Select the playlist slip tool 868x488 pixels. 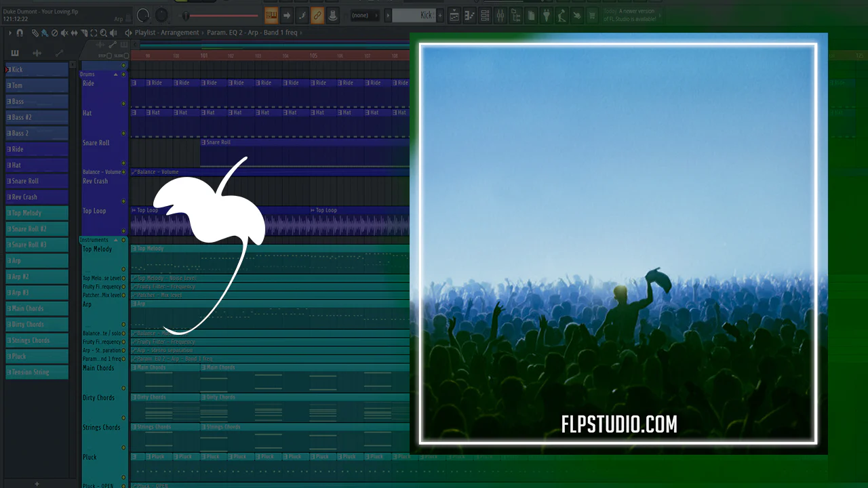point(74,33)
